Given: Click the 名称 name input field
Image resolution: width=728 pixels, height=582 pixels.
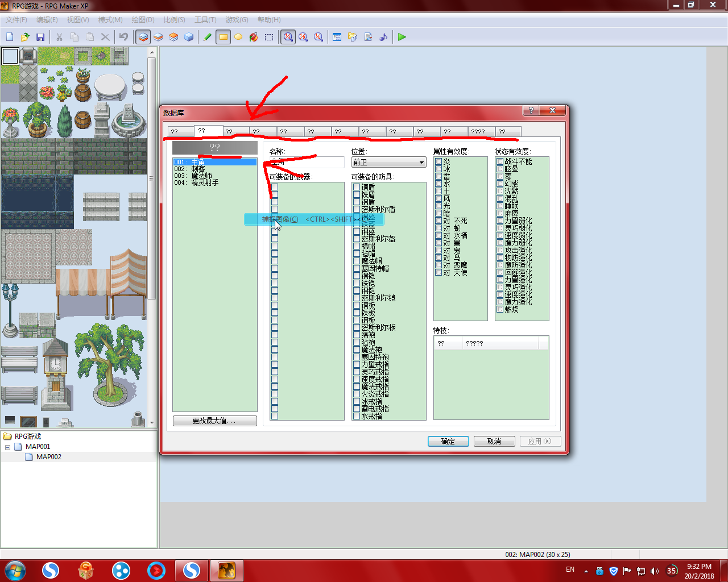Looking at the screenshot, I should point(307,163).
